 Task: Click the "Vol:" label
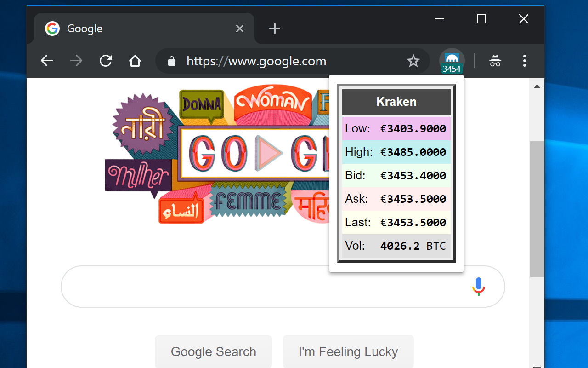click(355, 246)
